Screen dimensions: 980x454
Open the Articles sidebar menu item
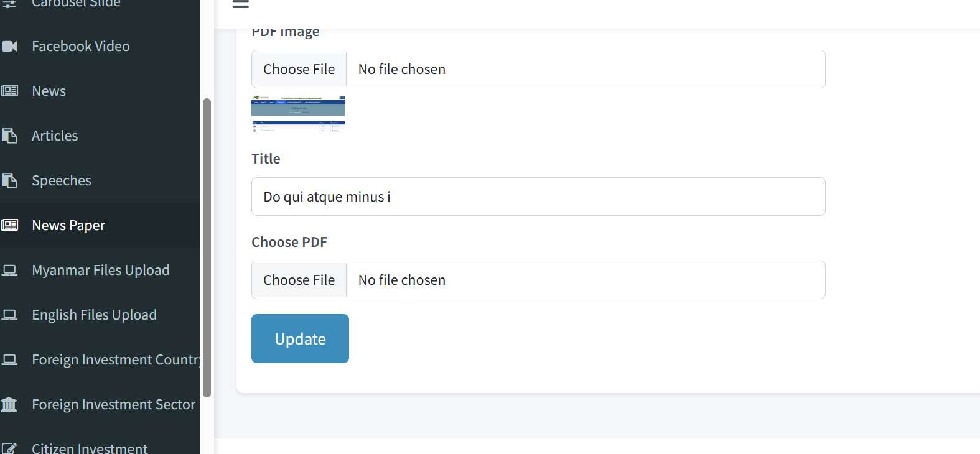click(x=55, y=136)
